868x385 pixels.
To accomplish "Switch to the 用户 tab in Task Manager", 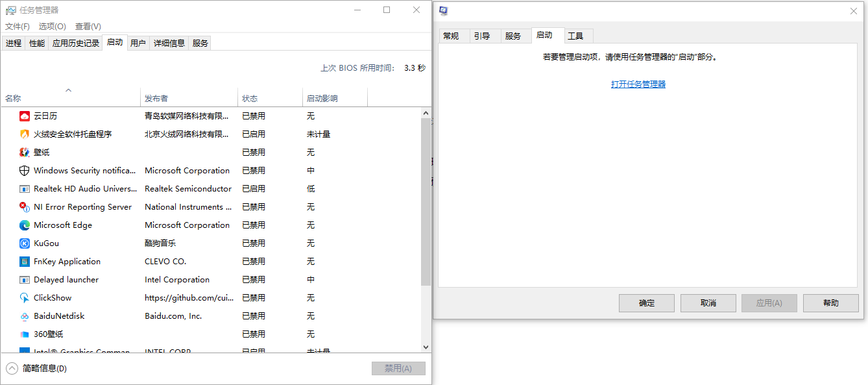I will click(138, 43).
